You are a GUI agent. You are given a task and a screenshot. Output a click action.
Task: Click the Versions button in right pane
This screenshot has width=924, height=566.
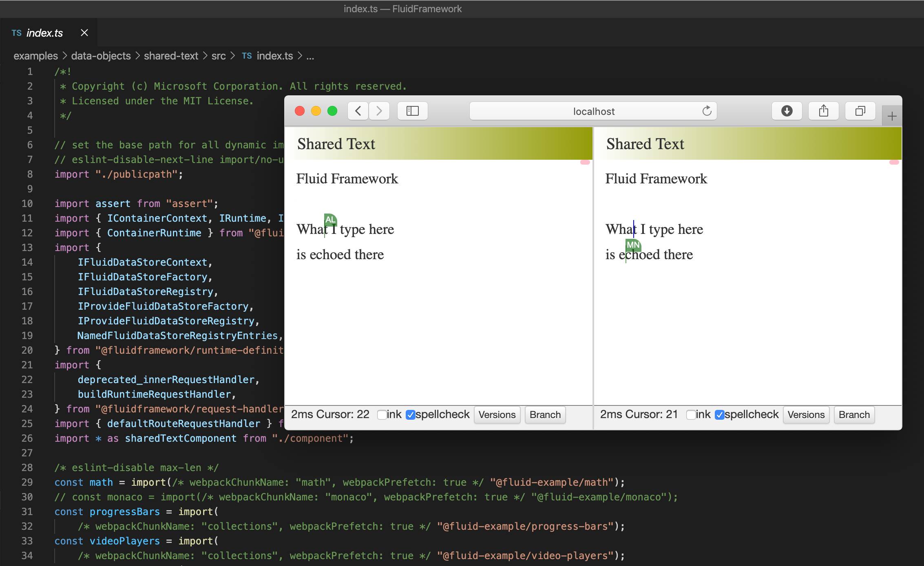(x=806, y=414)
